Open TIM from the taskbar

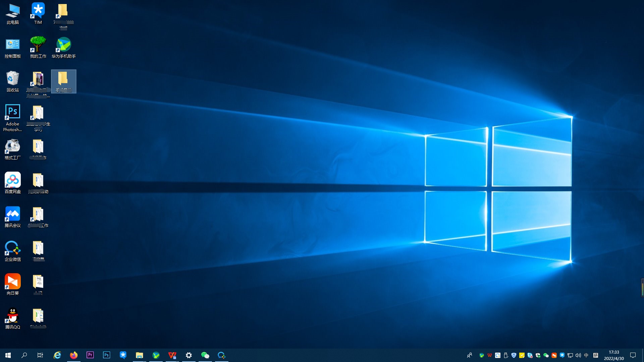(123, 355)
